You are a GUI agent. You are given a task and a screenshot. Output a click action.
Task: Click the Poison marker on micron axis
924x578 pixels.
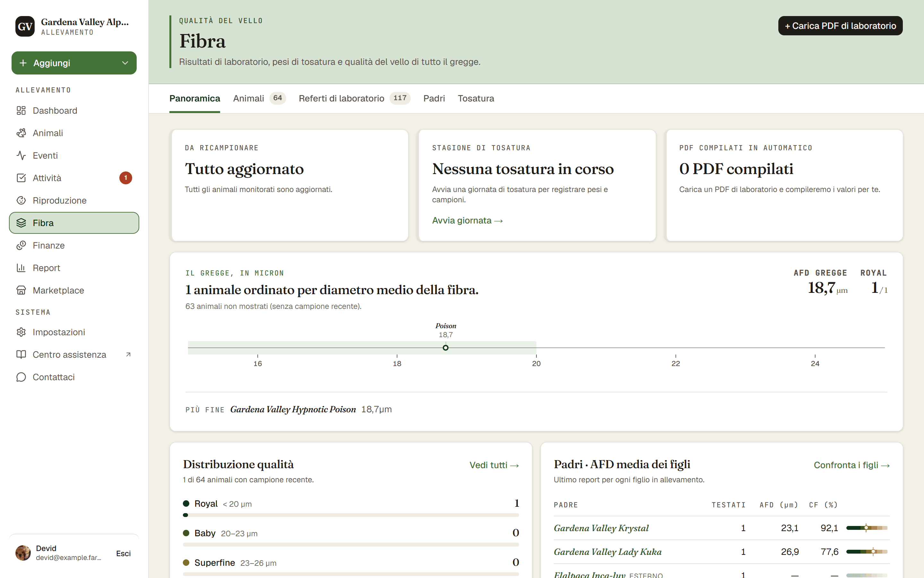pyautogui.click(x=446, y=348)
